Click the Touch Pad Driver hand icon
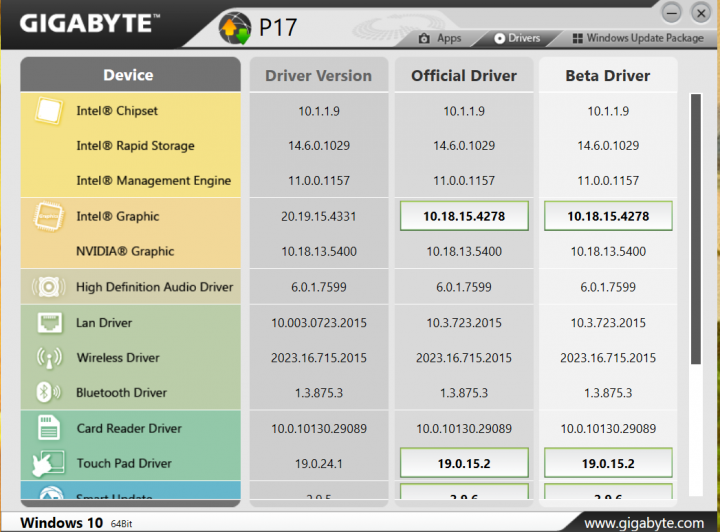 coord(48,463)
